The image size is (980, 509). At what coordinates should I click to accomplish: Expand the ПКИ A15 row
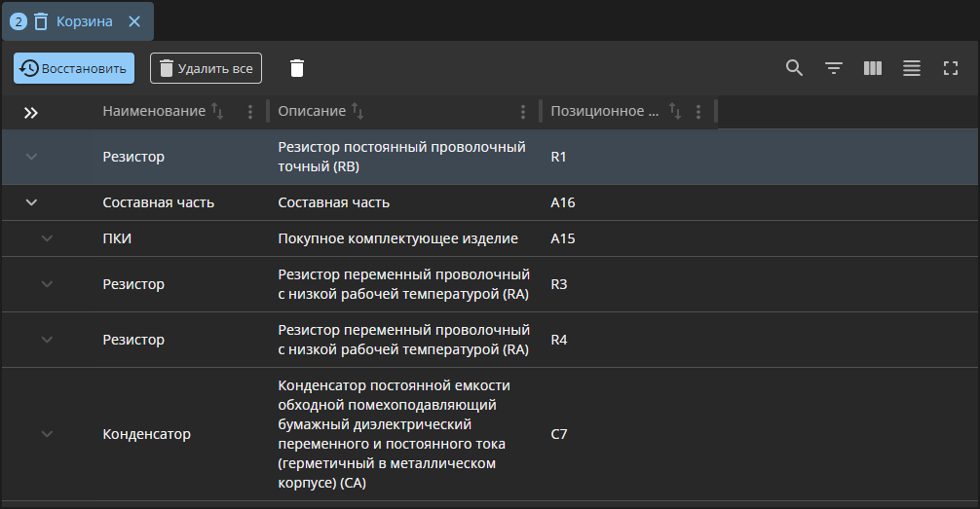[47, 238]
